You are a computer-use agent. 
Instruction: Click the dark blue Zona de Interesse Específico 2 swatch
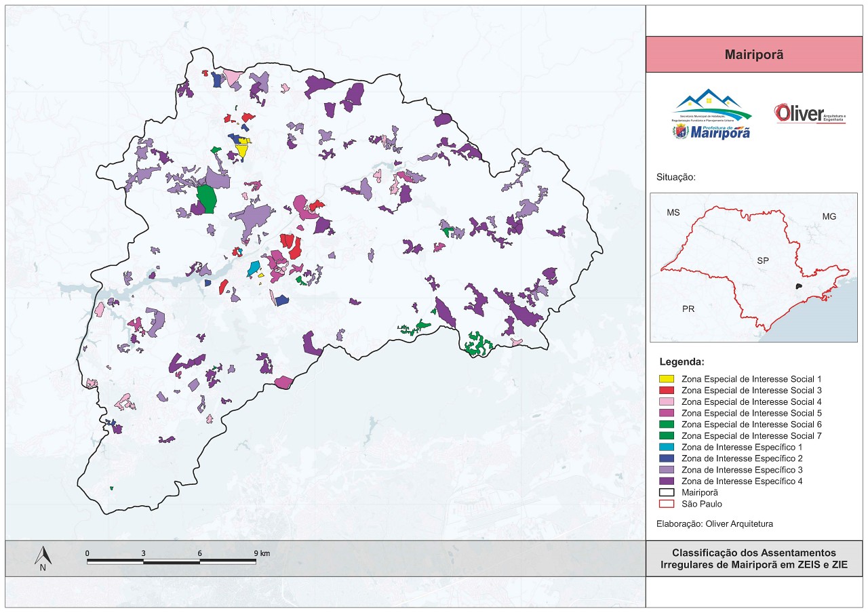click(667, 458)
